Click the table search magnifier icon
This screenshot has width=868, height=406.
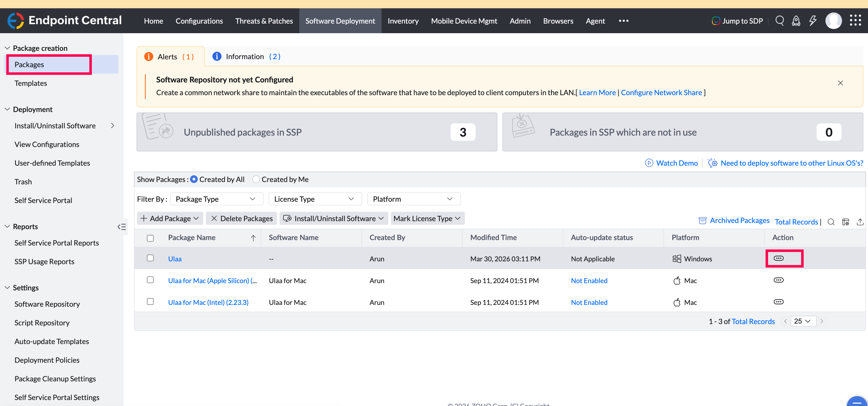click(x=831, y=222)
